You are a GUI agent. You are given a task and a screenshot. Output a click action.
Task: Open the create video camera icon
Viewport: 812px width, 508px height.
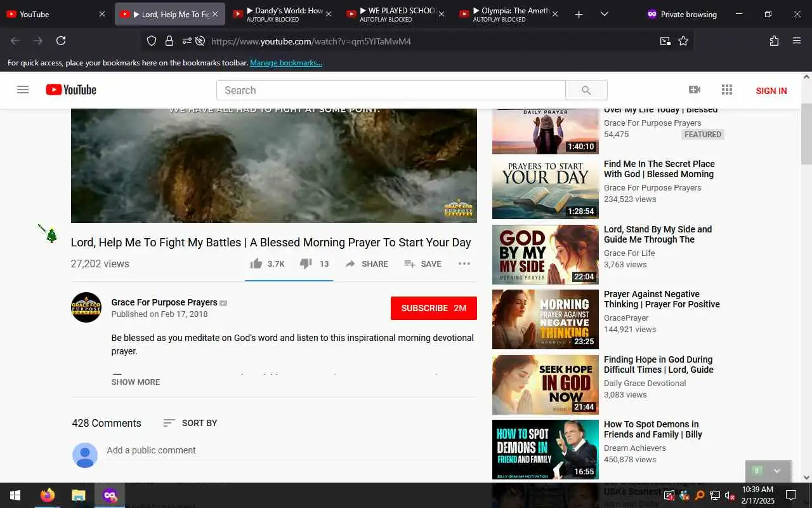(695, 90)
